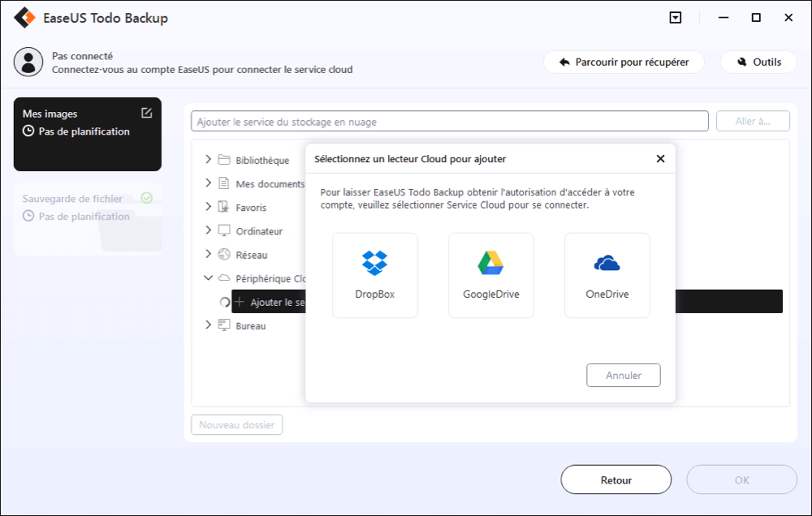Image resolution: width=812 pixels, height=516 pixels.
Task: Click Parcourir pour récupérer button
Action: coord(624,62)
